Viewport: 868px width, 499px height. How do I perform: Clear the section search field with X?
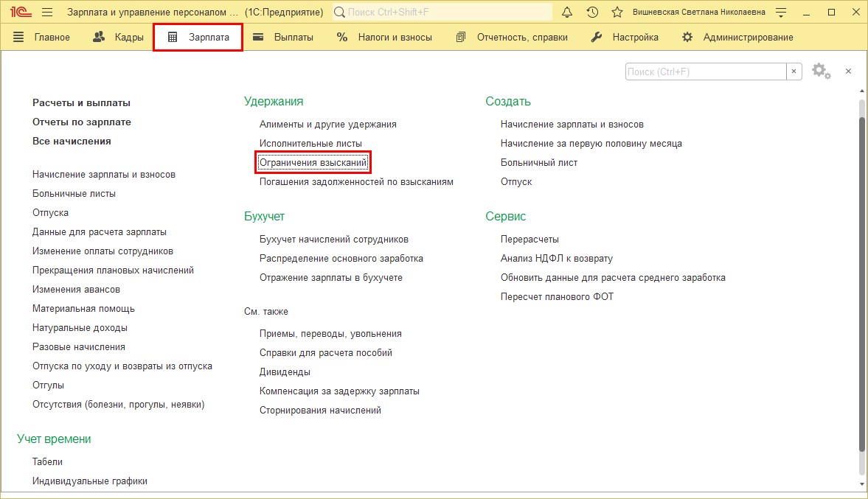[x=794, y=71]
